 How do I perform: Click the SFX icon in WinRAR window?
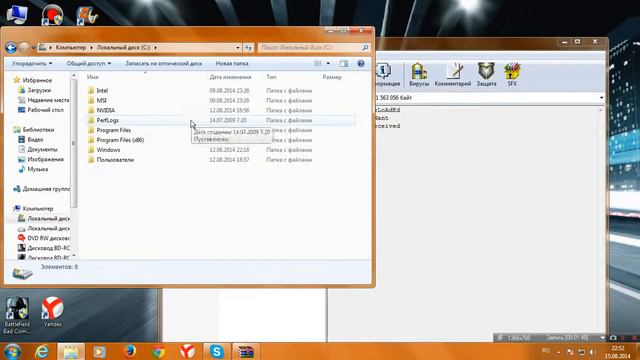tap(512, 75)
